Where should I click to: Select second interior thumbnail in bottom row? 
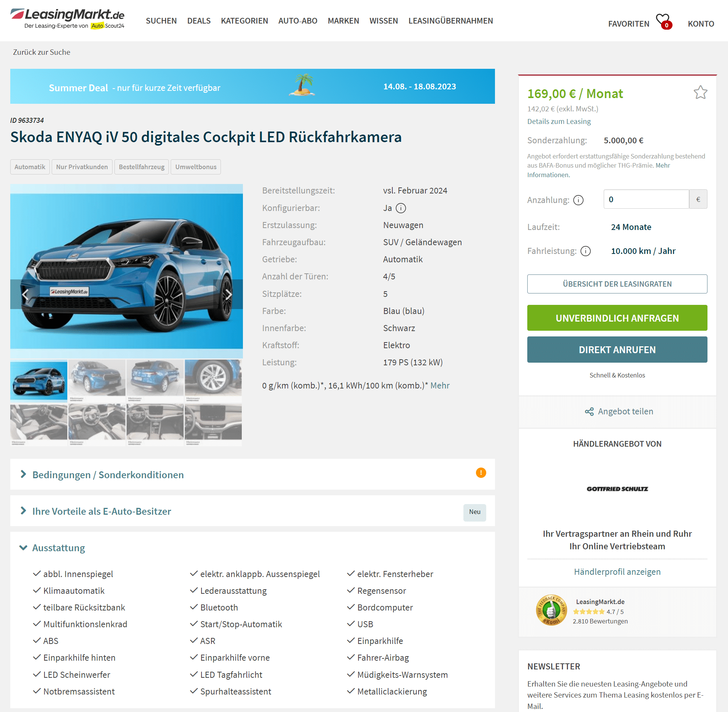click(97, 425)
